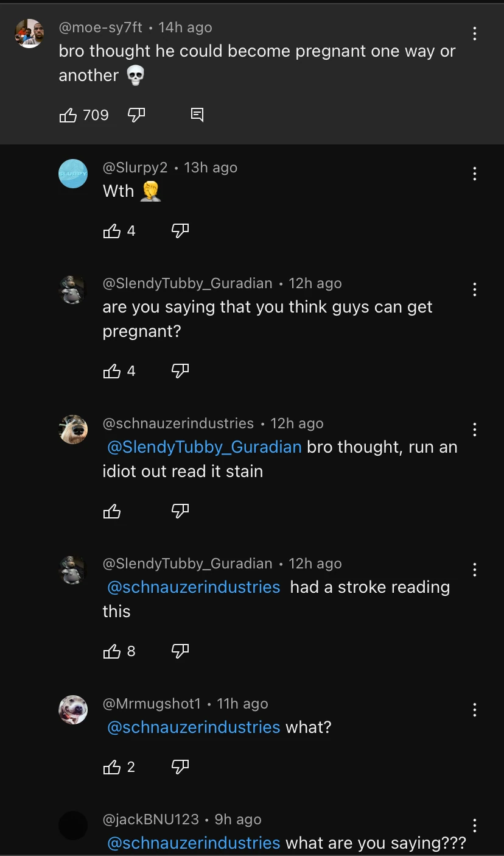Like the "had a stroke reading this" reply

pos(113,651)
